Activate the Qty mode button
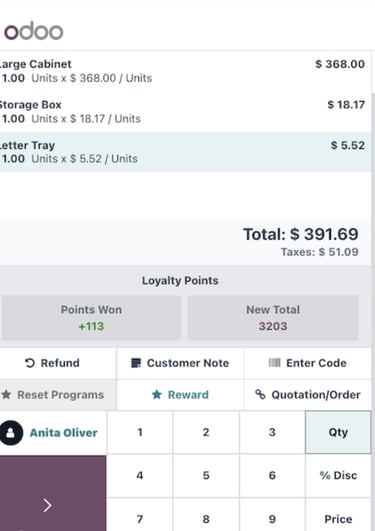This screenshot has width=375, height=531. click(338, 432)
